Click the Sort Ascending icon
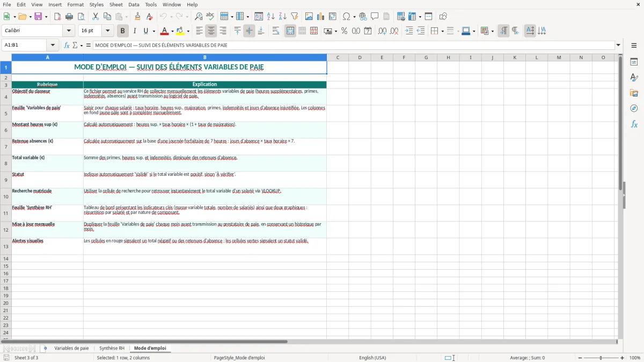 pos(271,17)
